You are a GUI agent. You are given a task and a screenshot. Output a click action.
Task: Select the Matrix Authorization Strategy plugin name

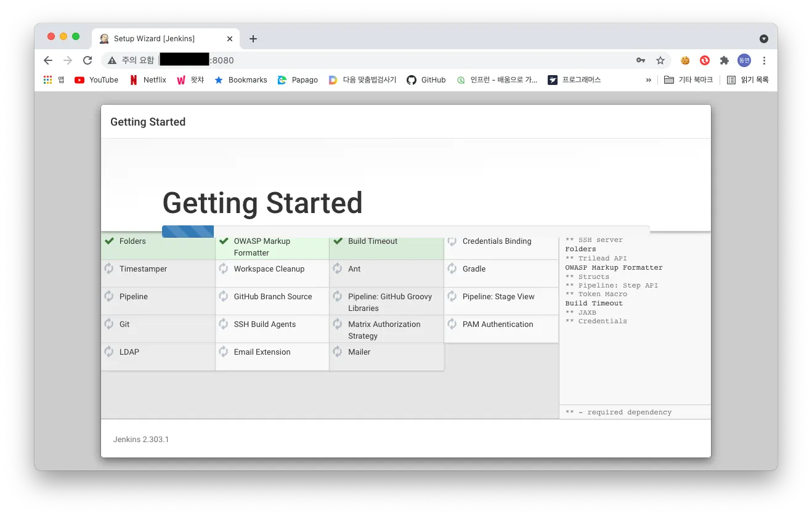[x=384, y=330]
